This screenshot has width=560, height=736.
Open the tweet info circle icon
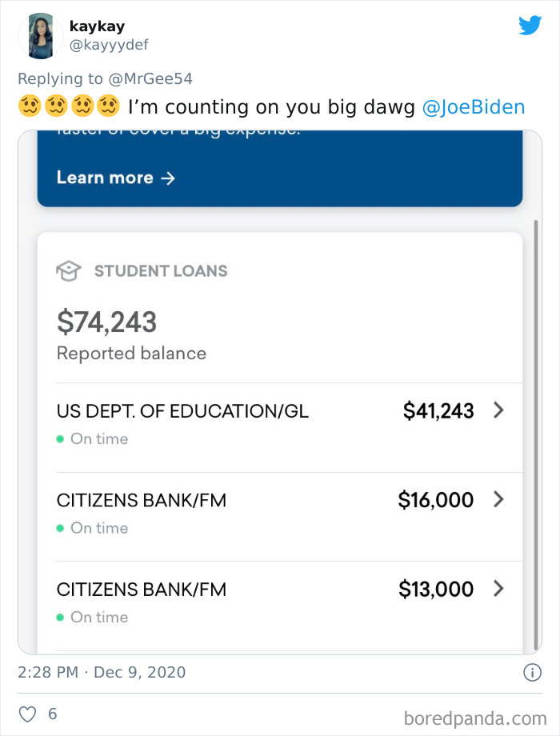[x=530, y=672]
